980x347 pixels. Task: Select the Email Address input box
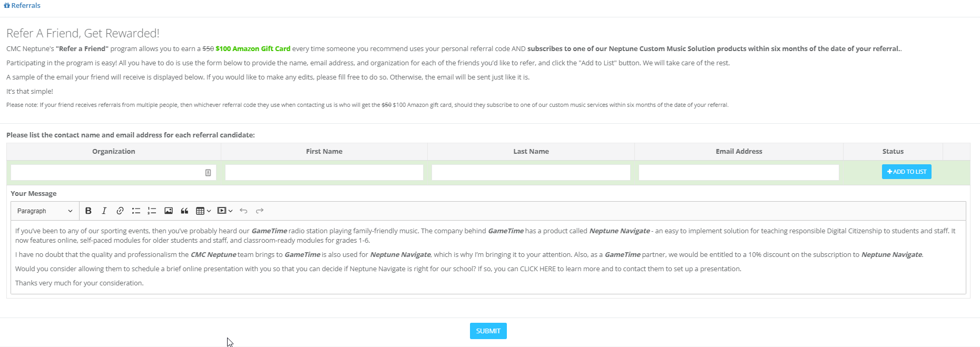tap(739, 172)
